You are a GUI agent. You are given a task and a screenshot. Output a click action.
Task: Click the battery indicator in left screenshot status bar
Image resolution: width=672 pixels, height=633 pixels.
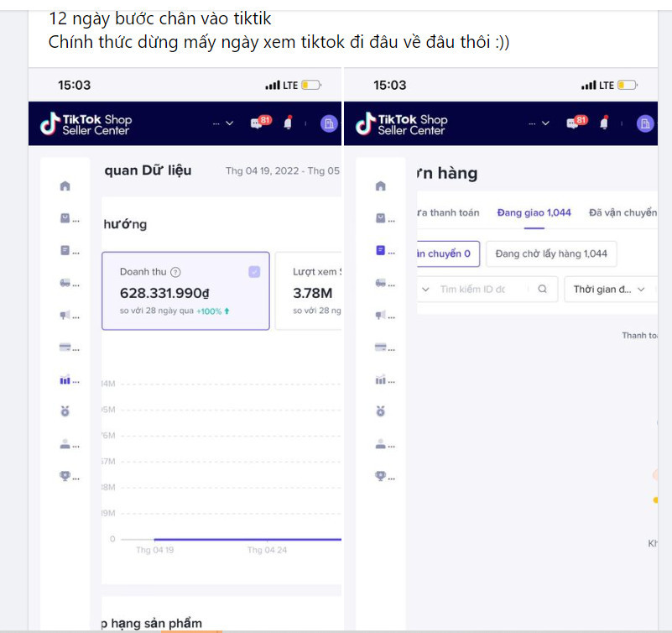tap(311, 85)
